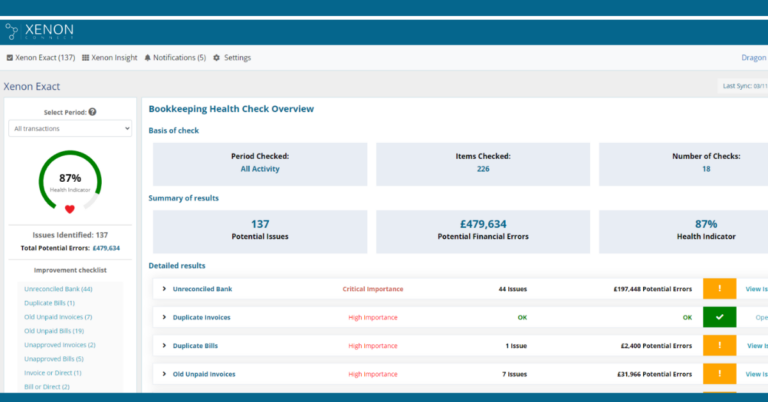The image size is (768, 402).
Task: Click the orange warning icon for Unreconciled Bank
Action: coord(720,289)
